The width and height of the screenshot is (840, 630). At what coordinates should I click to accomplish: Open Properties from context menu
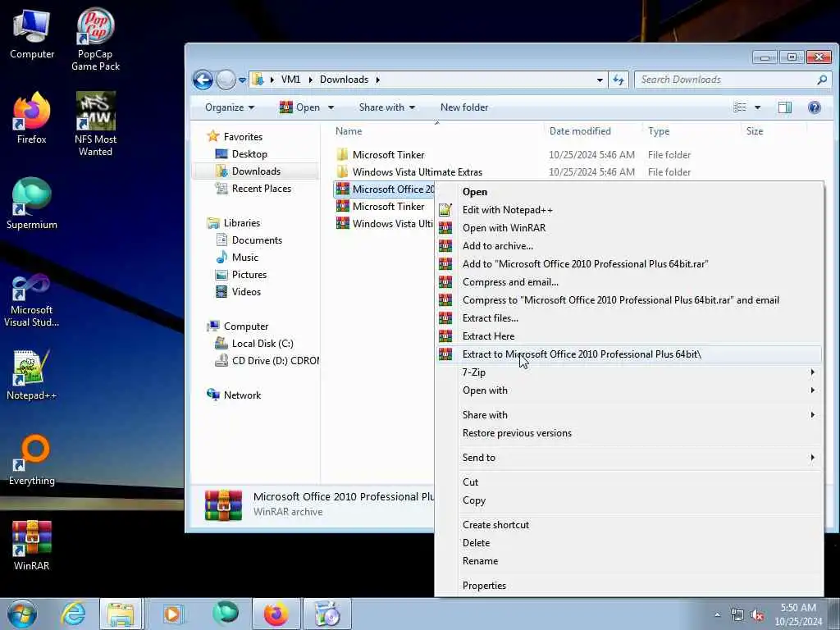pyautogui.click(x=628, y=586)
